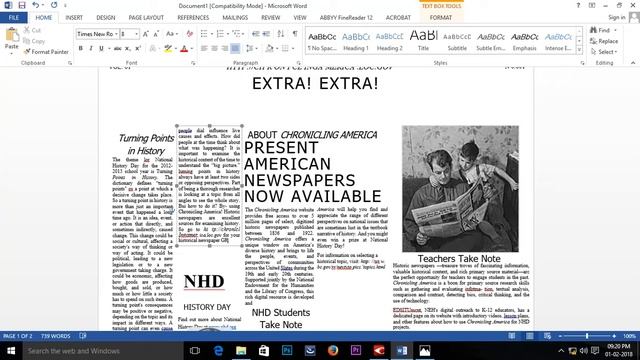Open the FILE tab
This screenshot has width=640, height=360.
(x=13, y=18)
